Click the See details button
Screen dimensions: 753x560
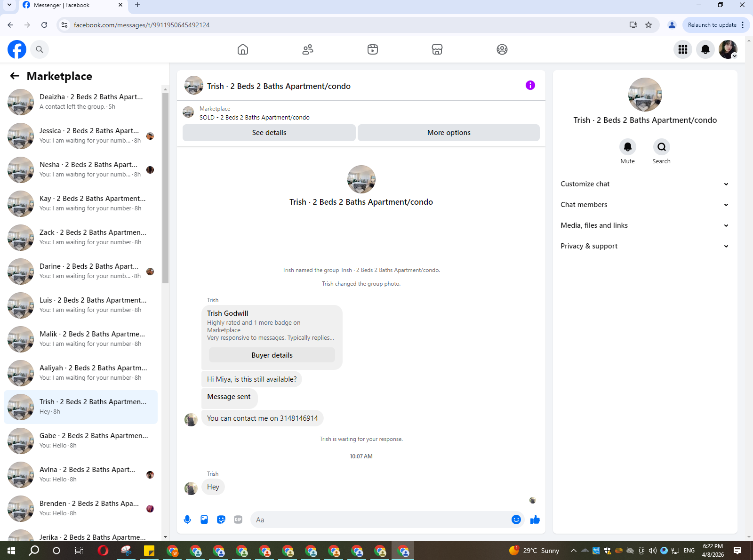coord(269,133)
